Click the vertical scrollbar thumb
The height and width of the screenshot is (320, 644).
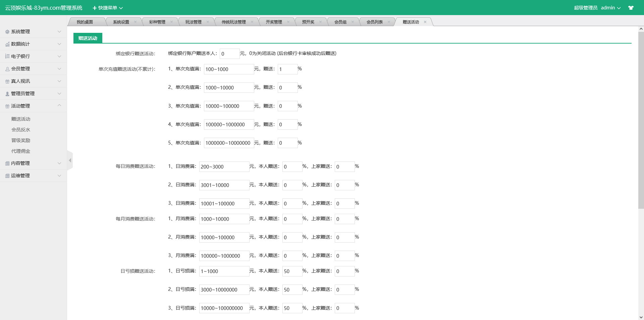(641, 121)
